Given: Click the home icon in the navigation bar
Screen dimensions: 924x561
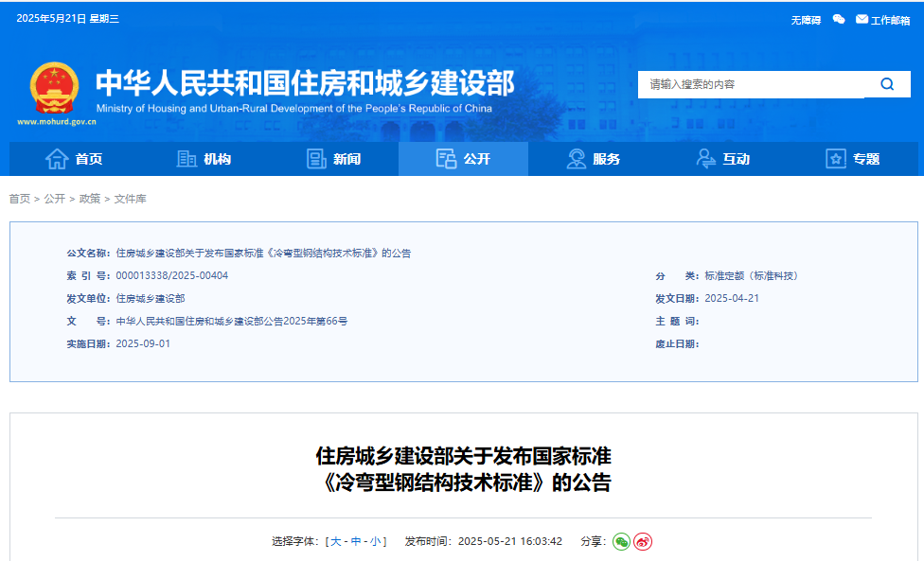Looking at the screenshot, I should click(x=57, y=159).
